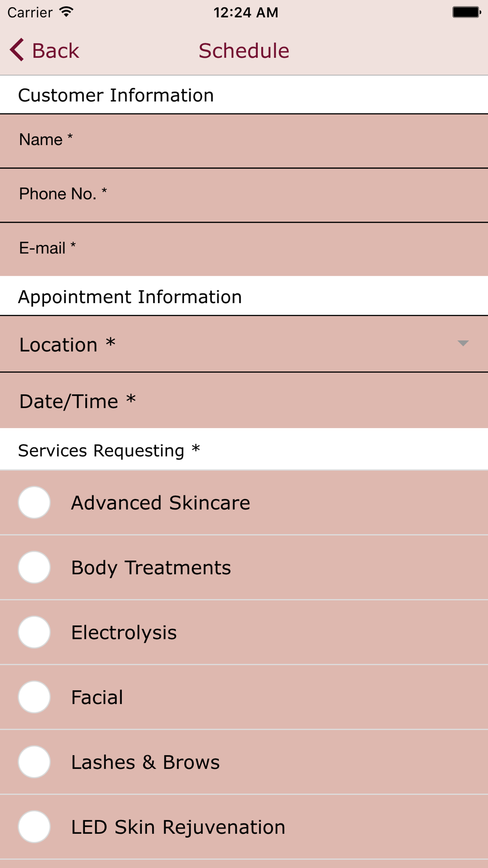Choose LED Skin Rejuvenation service
488x868 pixels.
(x=244, y=827)
